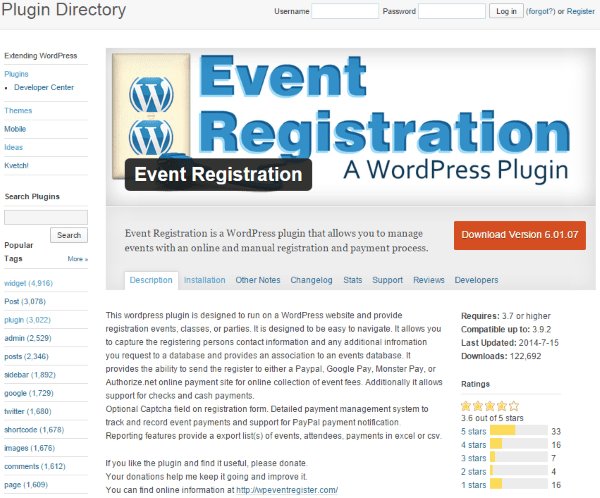Click the Search Plugins text box
This screenshot has height=498, width=600.
pos(46,217)
